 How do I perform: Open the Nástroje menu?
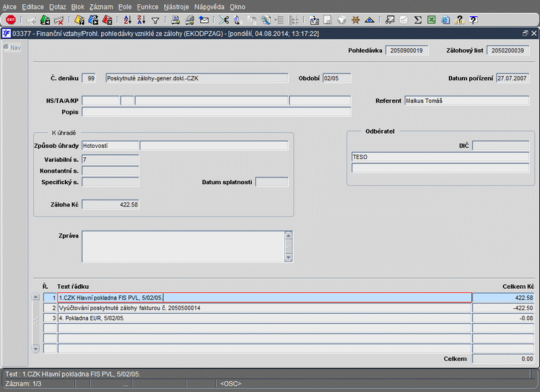[x=175, y=6]
